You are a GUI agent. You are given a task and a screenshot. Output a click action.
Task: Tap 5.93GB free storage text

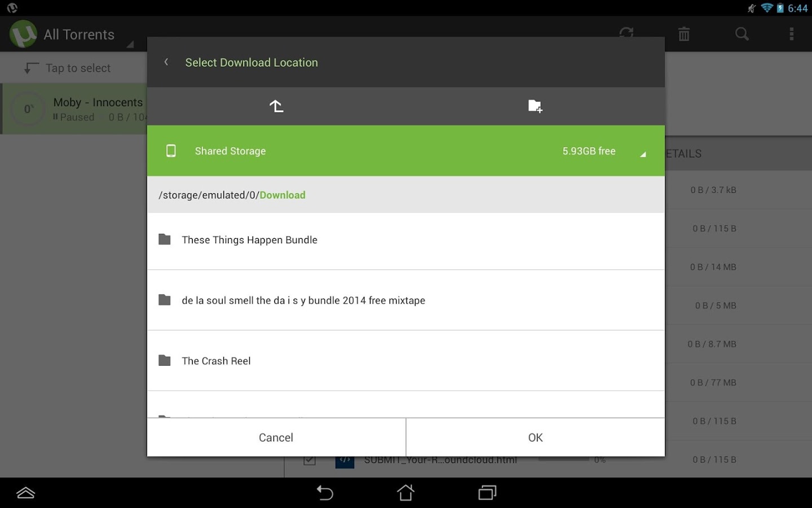[x=589, y=151]
